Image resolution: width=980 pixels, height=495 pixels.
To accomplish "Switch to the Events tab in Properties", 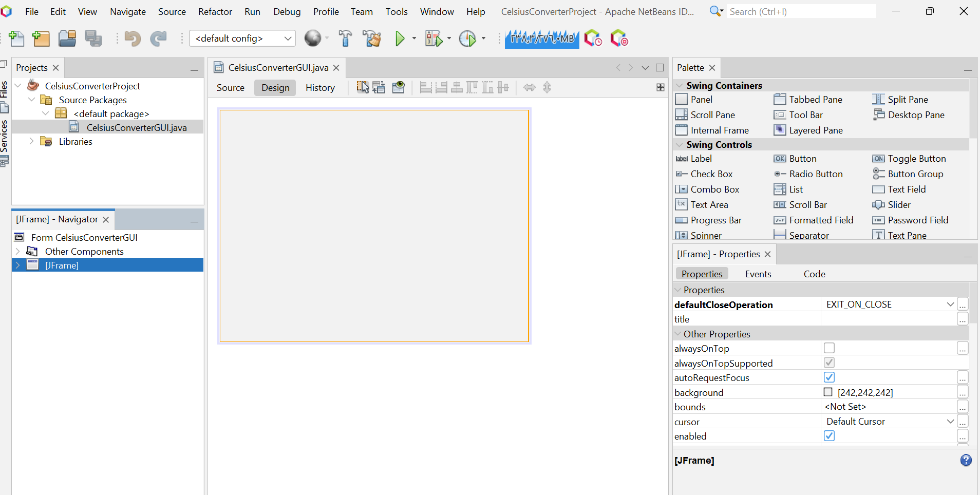I will click(758, 274).
